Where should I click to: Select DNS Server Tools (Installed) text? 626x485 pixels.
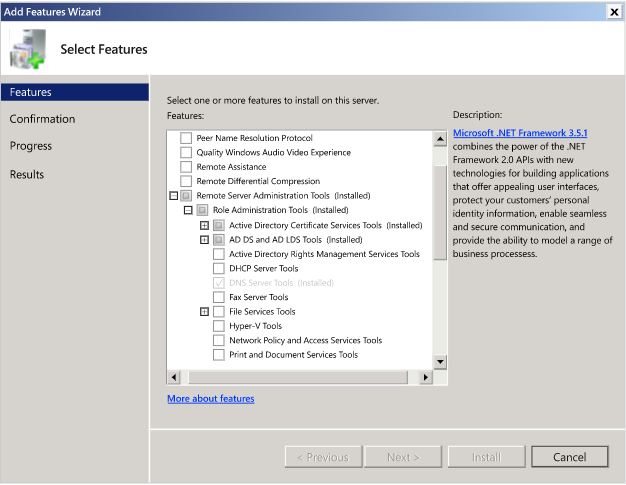click(281, 283)
